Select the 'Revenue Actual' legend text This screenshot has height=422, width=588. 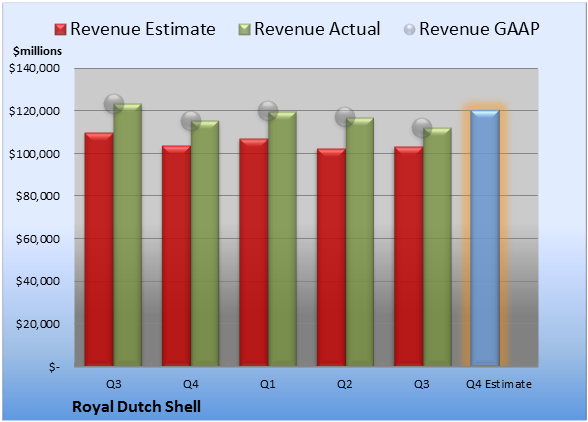tap(317, 29)
